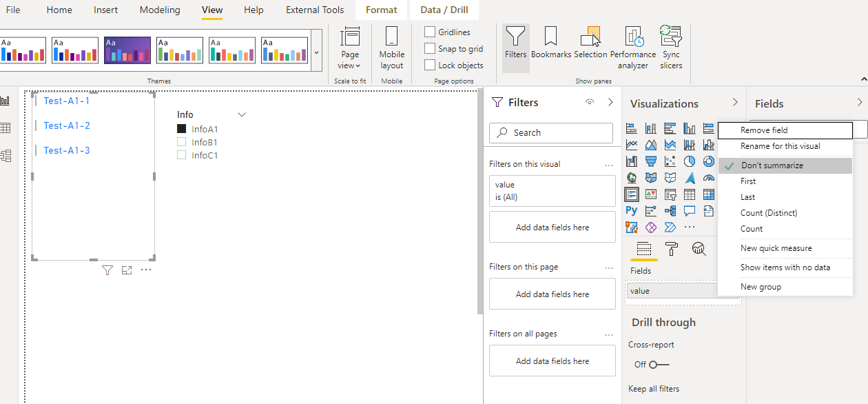Select the Stacked bar chart visual

click(632, 128)
